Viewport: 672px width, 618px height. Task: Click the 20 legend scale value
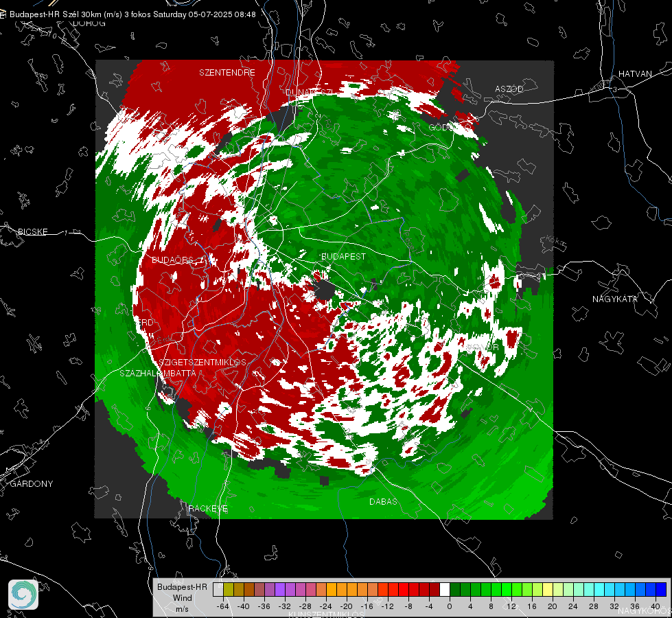(x=552, y=606)
